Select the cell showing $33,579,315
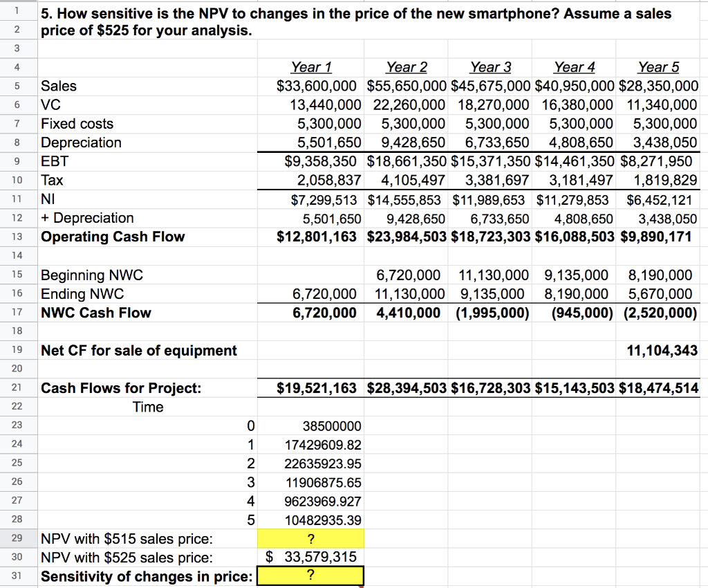The image size is (708, 588). point(310,557)
